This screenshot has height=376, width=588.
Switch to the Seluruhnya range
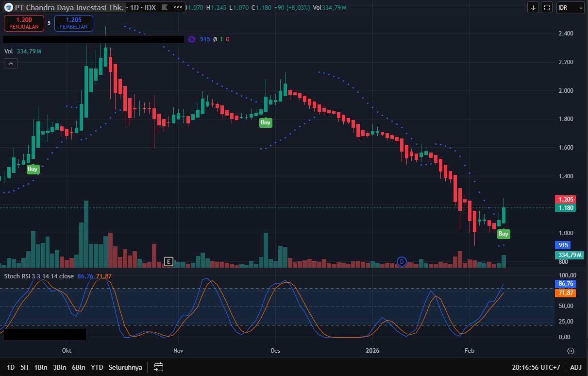tap(125, 367)
